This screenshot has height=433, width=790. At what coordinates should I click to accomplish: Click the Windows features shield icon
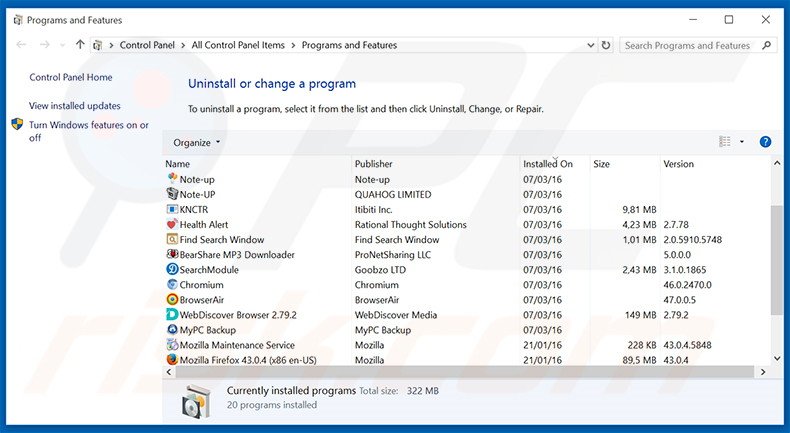pyautogui.click(x=17, y=124)
